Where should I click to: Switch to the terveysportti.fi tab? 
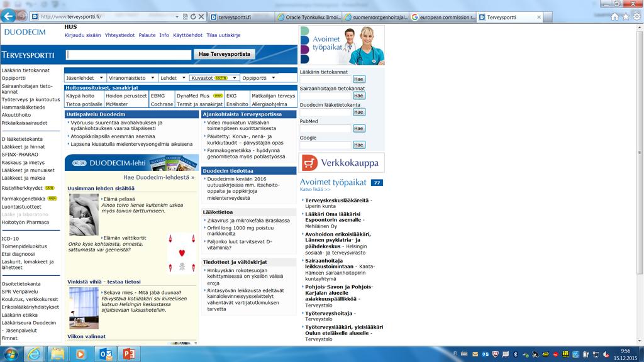(241, 17)
